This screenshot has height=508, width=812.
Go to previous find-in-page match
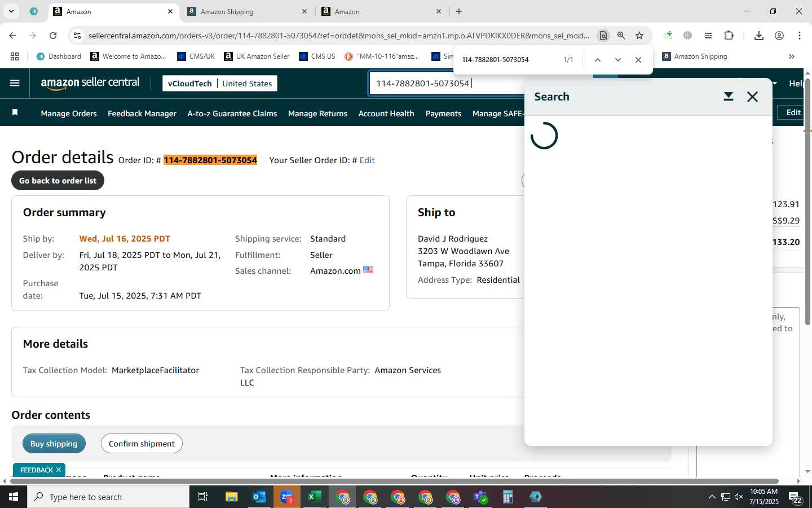(598, 59)
